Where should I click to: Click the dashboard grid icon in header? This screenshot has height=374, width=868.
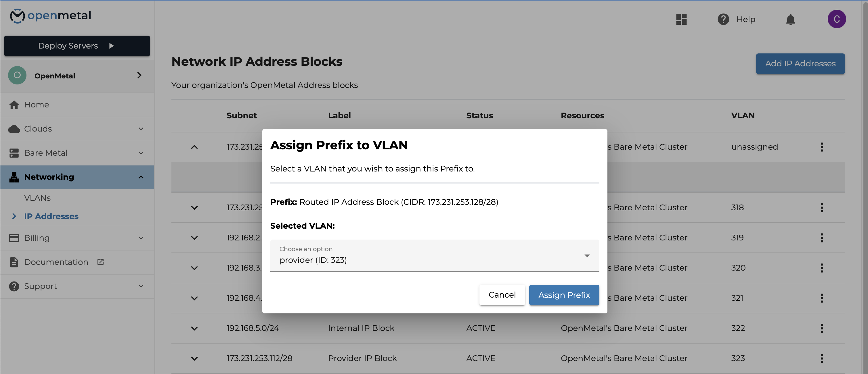(681, 19)
